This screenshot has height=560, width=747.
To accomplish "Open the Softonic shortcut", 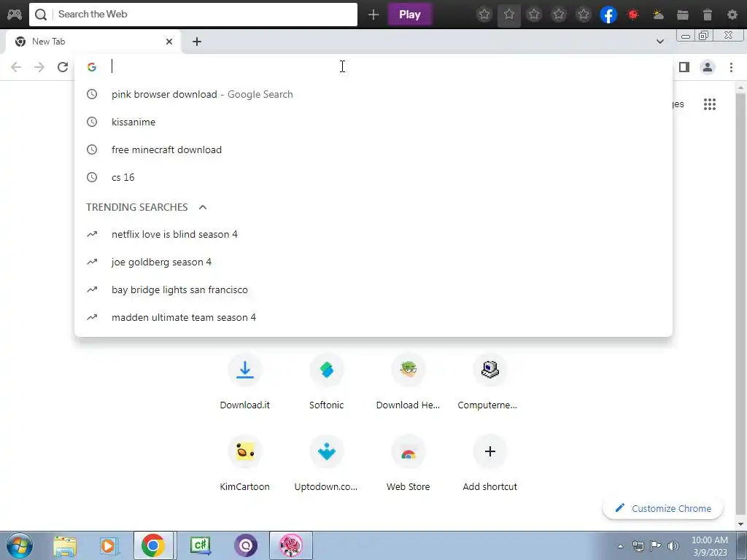I will [x=326, y=382].
